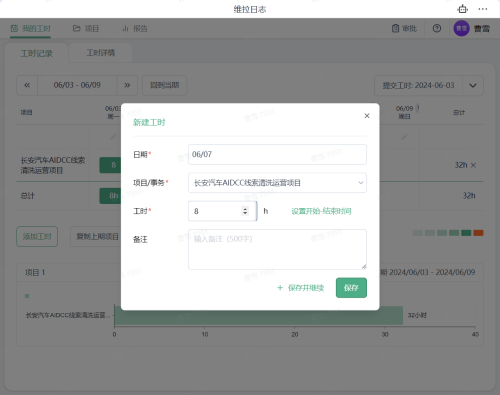Image resolution: width=500 pixels, height=395 pixels.
Task: Click 设置开始-结束时间 link
Action: coord(321,211)
